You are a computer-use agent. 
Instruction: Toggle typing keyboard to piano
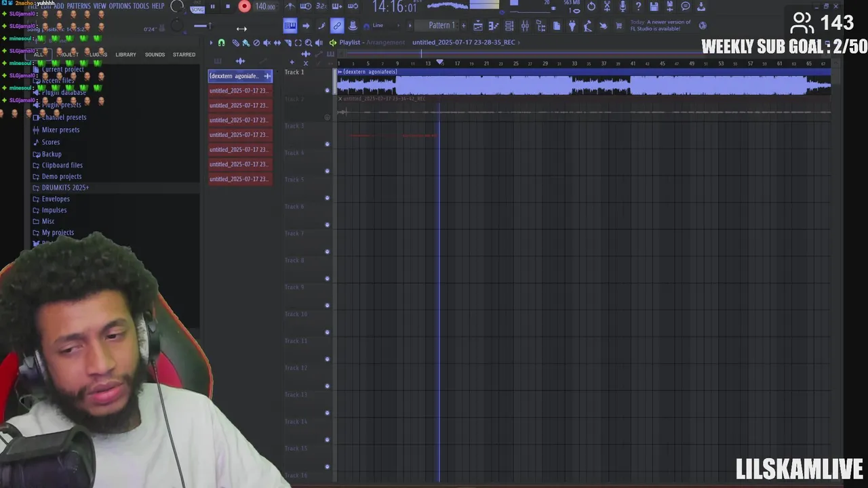[x=290, y=26]
